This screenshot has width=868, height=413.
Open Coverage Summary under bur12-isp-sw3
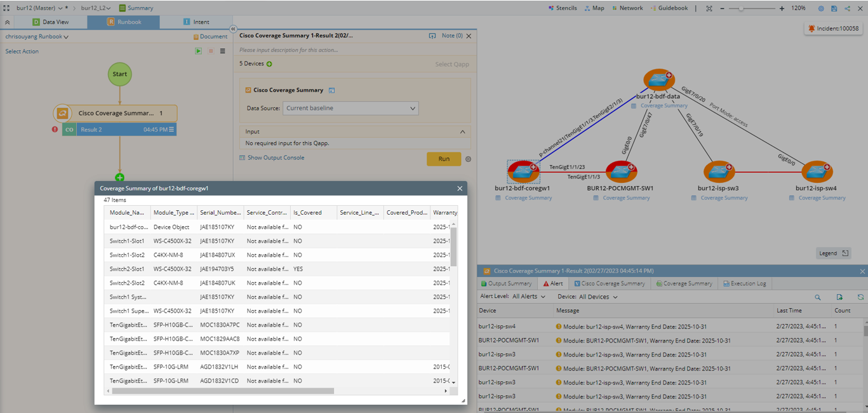tap(719, 198)
